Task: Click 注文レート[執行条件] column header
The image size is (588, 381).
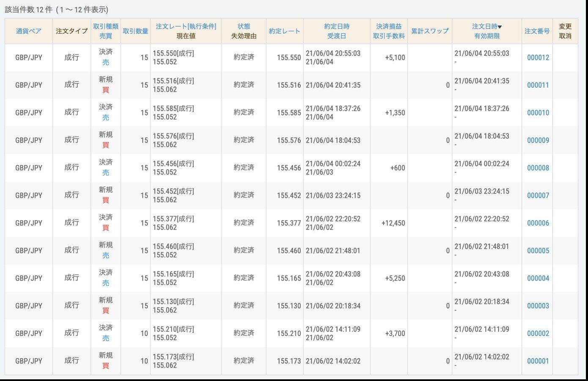Action: click(x=186, y=26)
